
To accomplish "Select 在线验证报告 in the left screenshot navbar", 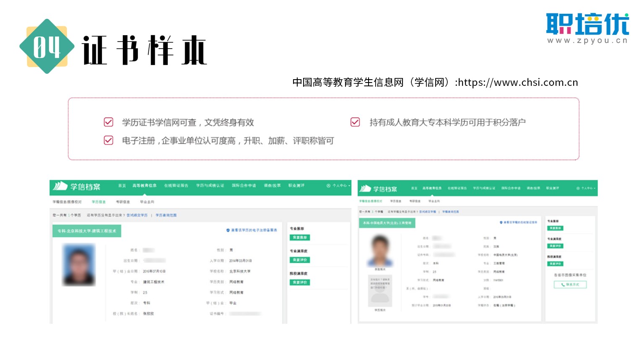I will pyautogui.click(x=176, y=186).
